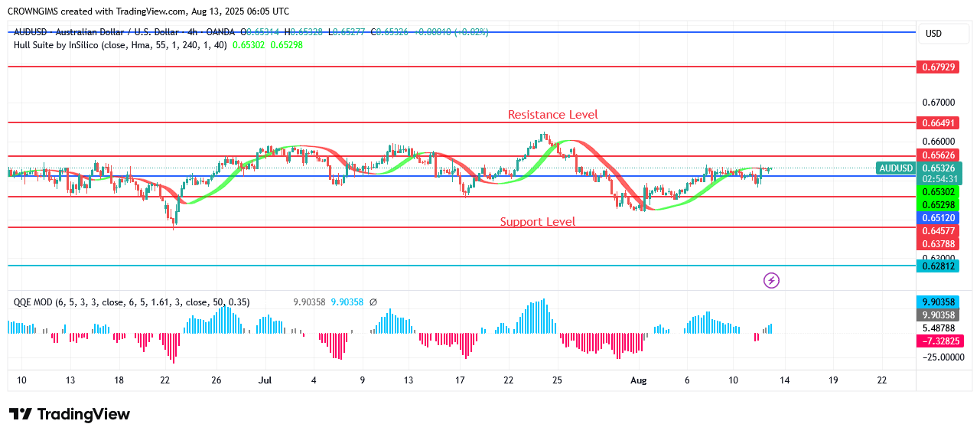The image size is (980, 437).
Task: Click the 25 date label on time axis
Action: (558, 380)
